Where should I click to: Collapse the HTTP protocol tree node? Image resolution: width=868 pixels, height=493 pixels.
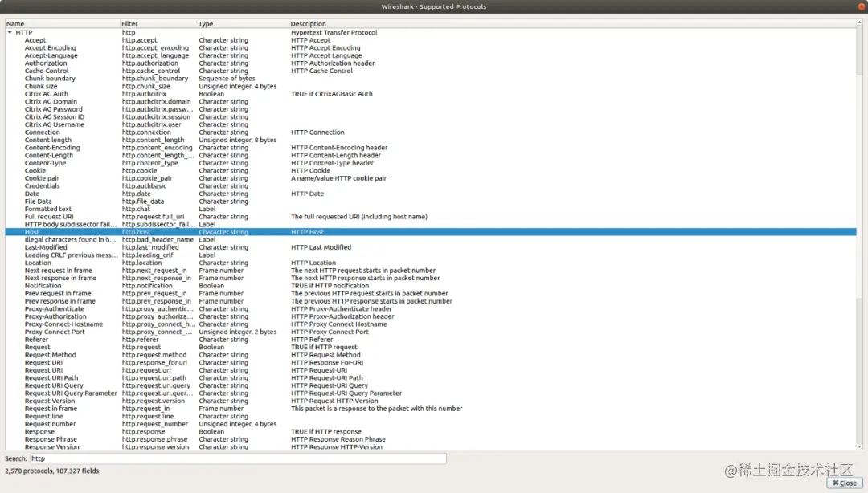(x=10, y=33)
